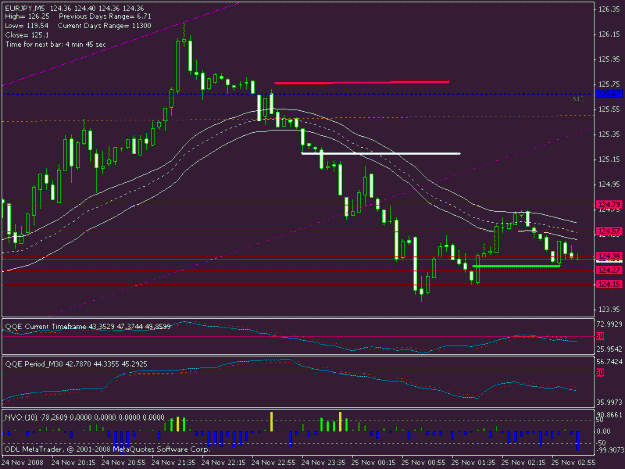Click the "24 Nov 20:55" time axis label
The image size is (625, 469).
click(124, 462)
